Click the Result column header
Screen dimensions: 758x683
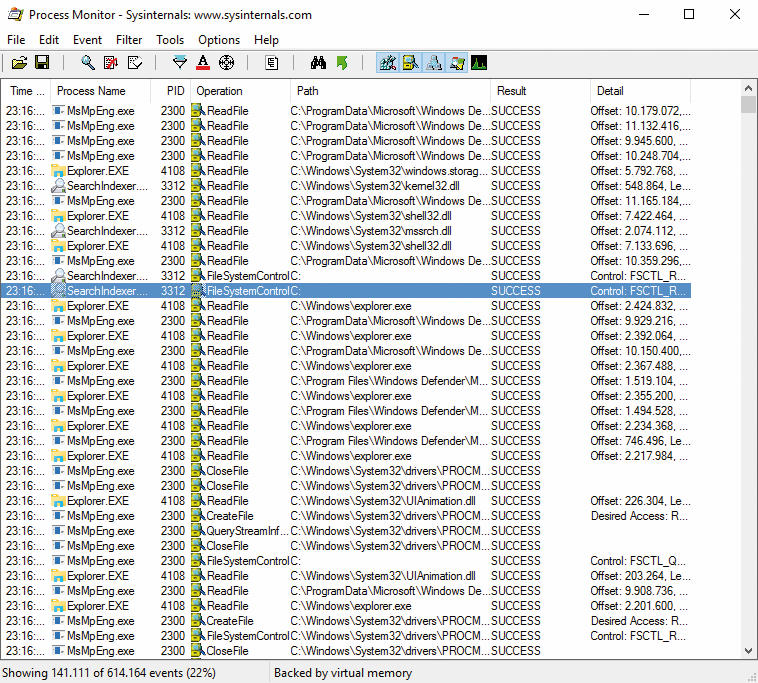point(540,91)
